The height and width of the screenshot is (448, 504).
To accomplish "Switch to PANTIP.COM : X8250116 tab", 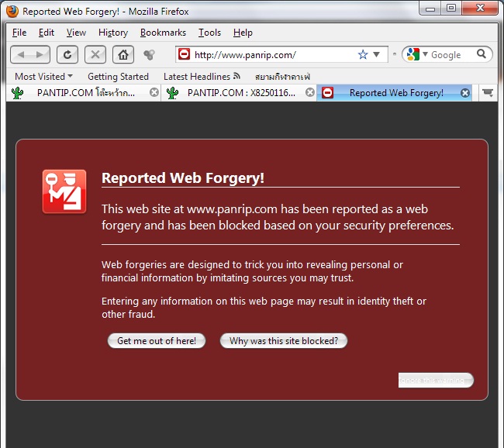I will point(239,93).
